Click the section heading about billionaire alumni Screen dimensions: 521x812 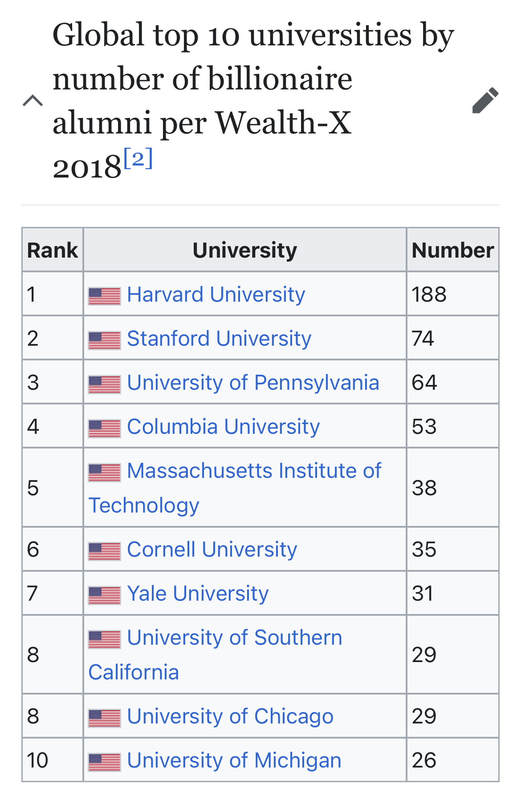pyautogui.click(x=253, y=101)
